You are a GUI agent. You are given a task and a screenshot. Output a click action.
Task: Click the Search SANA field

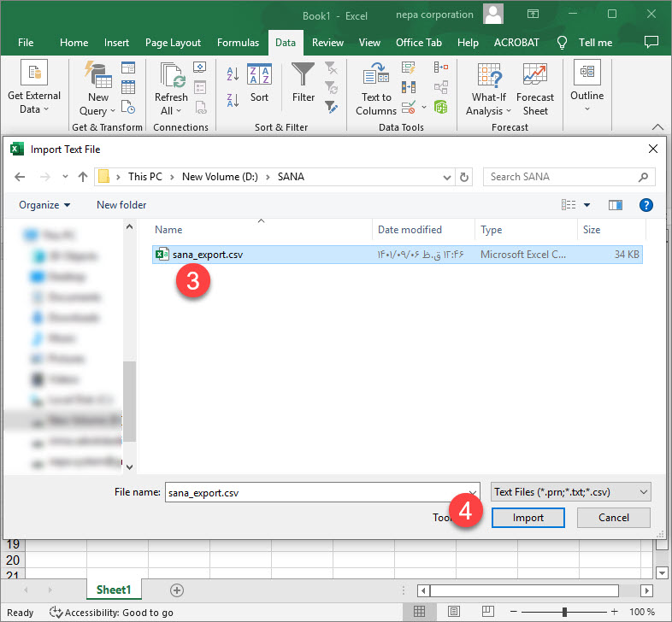(x=569, y=177)
